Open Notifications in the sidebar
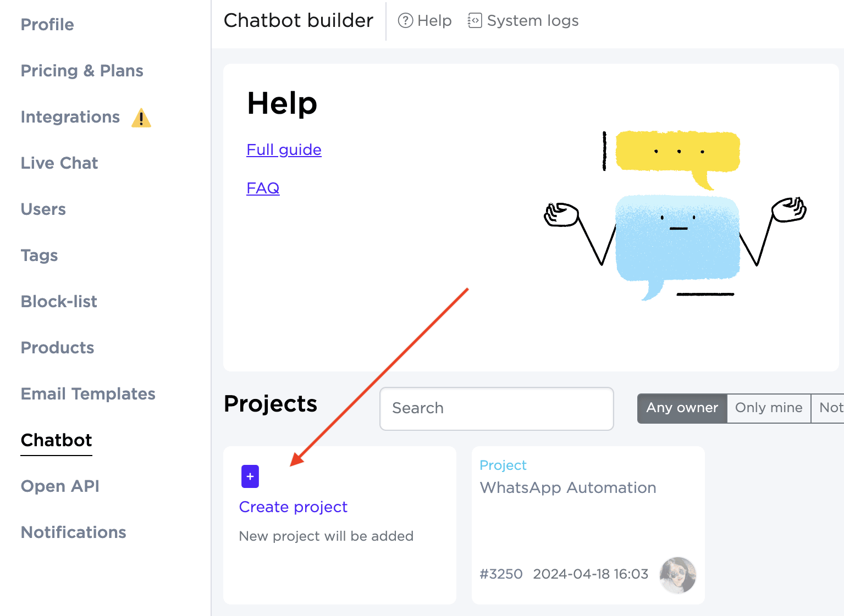 click(x=74, y=532)
